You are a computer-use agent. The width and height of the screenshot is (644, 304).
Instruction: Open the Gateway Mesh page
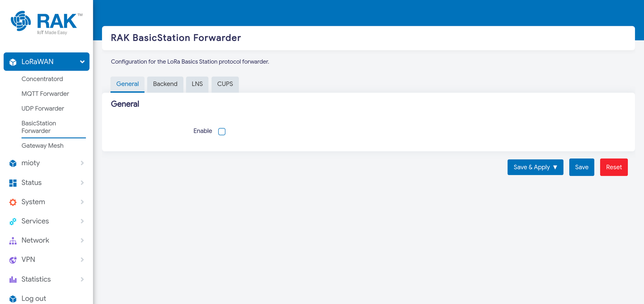pos(43,145)
